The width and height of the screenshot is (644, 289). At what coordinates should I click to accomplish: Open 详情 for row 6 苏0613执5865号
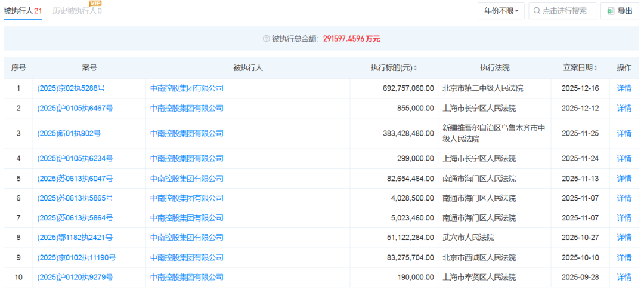point(624,198)
